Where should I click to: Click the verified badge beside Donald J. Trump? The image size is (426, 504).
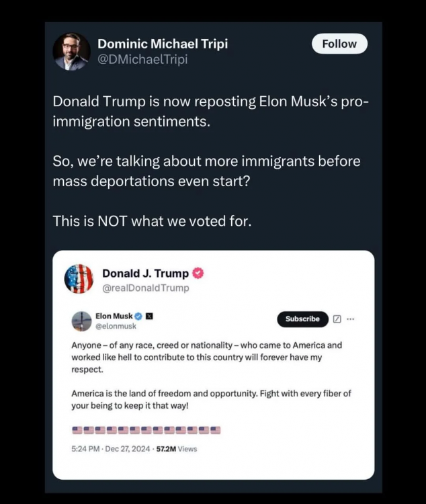point(198,274)
